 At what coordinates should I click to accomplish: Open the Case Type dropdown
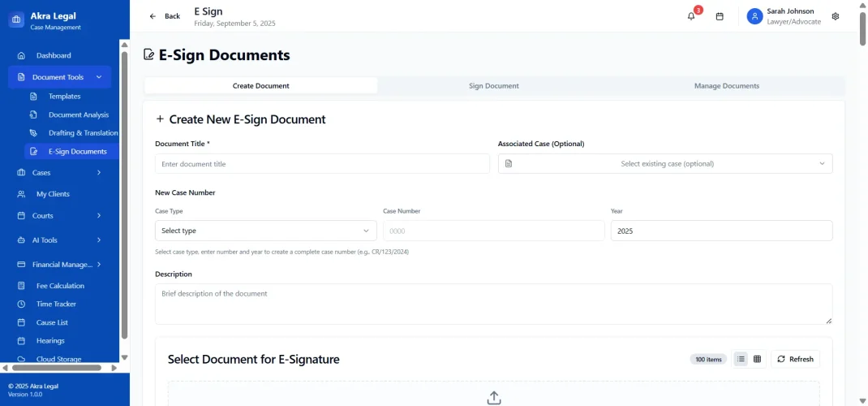coord(265,231)
